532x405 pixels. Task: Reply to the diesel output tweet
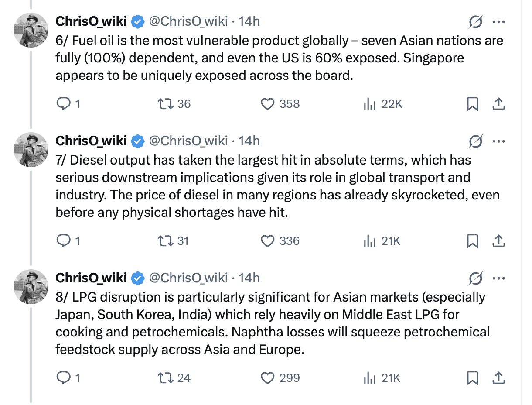click(64, 241)
